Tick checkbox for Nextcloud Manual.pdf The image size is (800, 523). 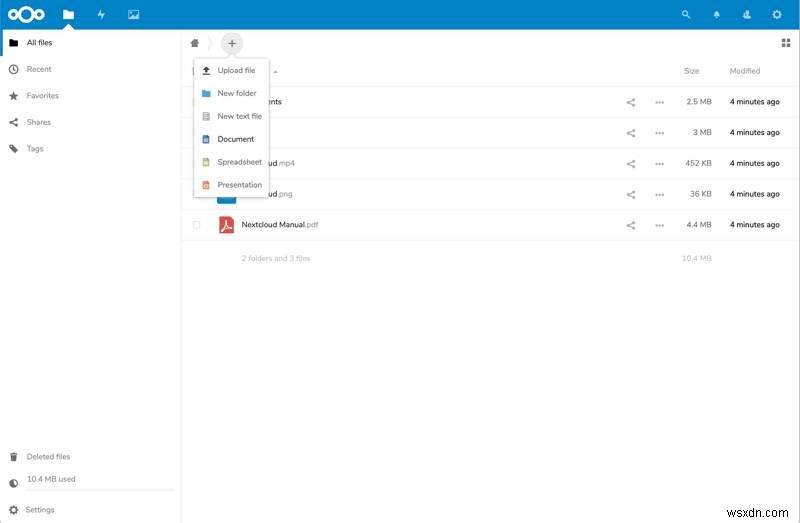pos(196,225)
